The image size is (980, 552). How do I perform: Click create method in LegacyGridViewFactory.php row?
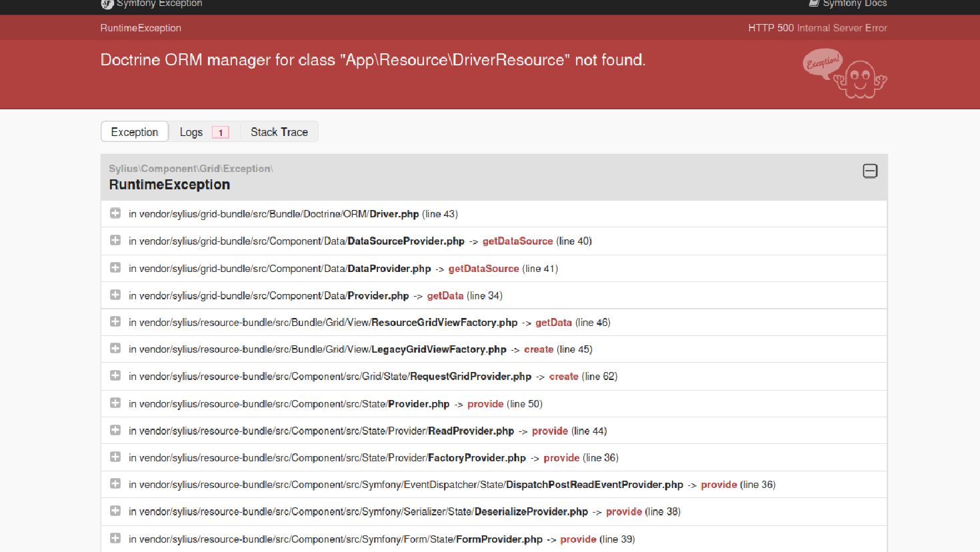(539, 349)
